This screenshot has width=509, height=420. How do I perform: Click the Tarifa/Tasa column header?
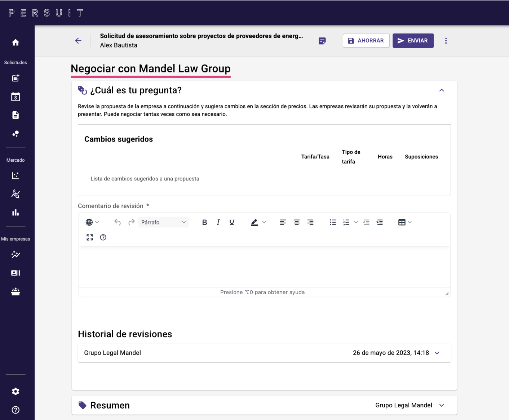[315, 157]
